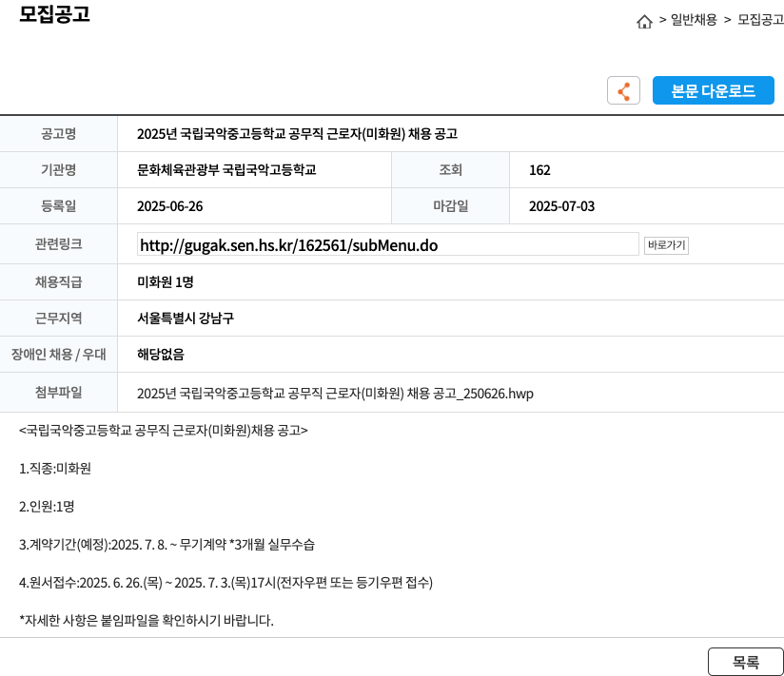This screenshot has width=784, height=676.
Task: Click the 채용직급 label cell
Action: point(58,281)
